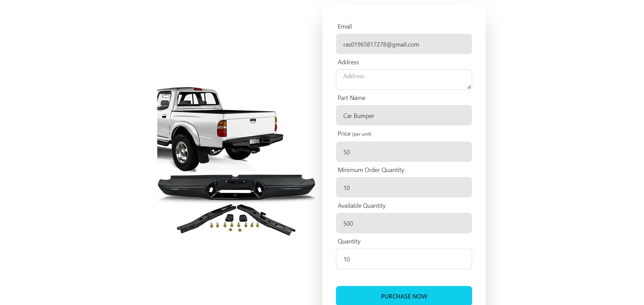
Task: Click the Minimum Order Quantity field
Action: pyautogui.click(x=404, y=187)
